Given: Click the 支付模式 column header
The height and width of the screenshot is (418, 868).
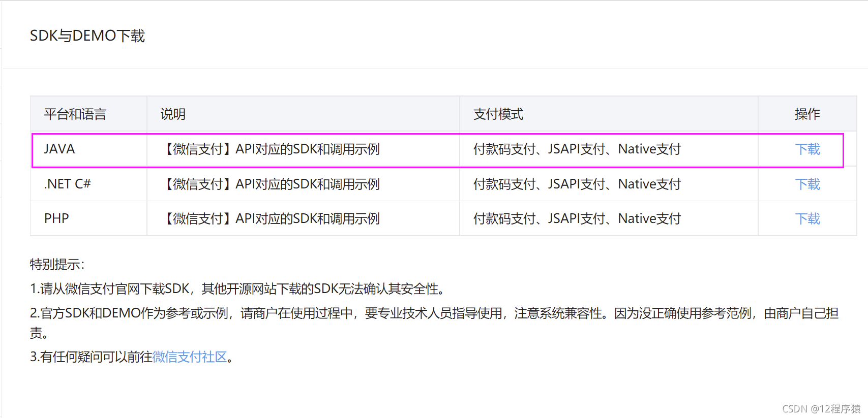Looking at the screenshot, I should [x=609, y=114].
